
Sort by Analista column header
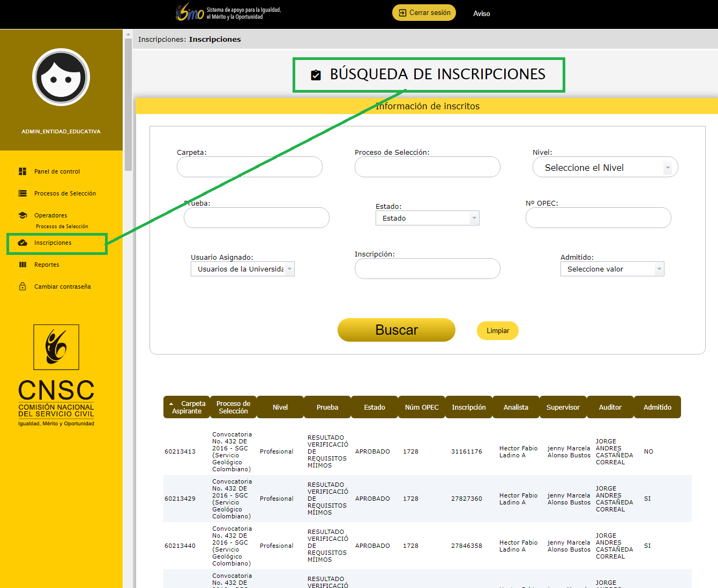point(516,407)
